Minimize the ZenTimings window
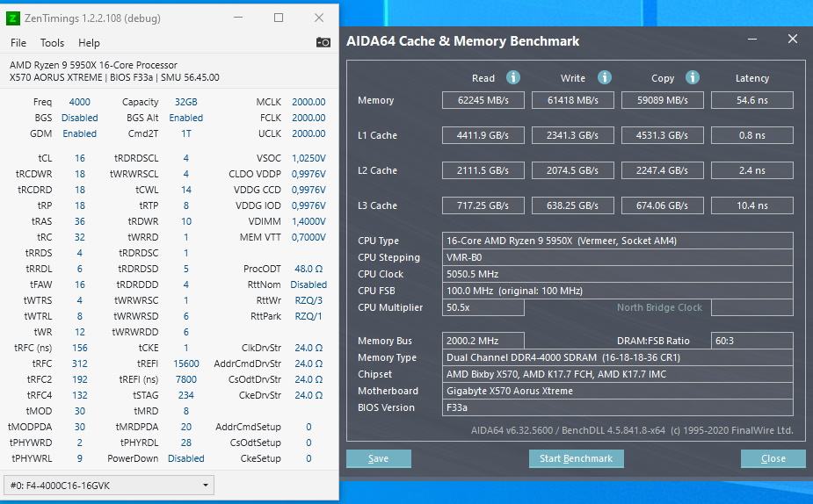813x504 pixels. coord(238,18)
